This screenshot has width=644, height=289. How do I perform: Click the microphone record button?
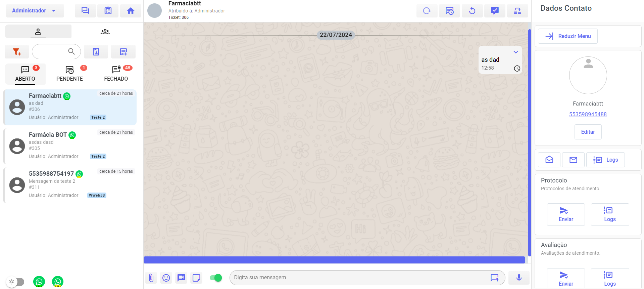(x=519, y=278)
